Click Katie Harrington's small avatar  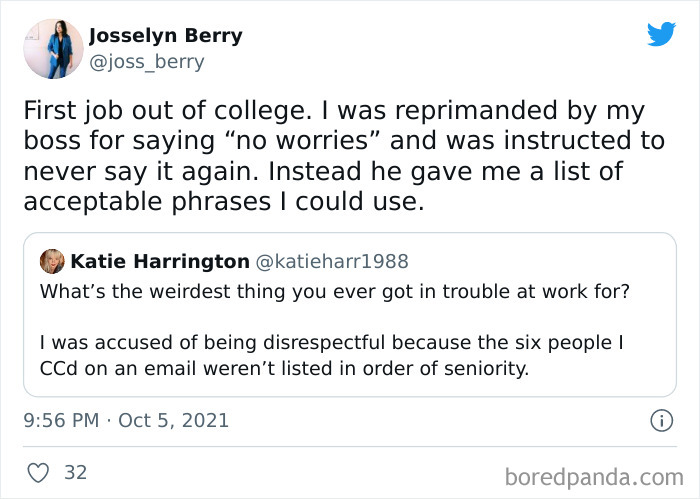point(51,262)
